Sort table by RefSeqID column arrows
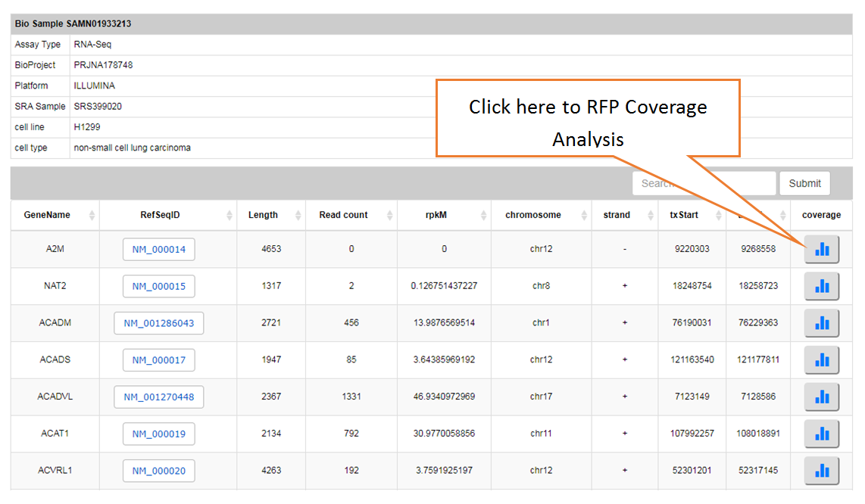The height and width of the screenshot is (504, 865). tap(229, 215)
